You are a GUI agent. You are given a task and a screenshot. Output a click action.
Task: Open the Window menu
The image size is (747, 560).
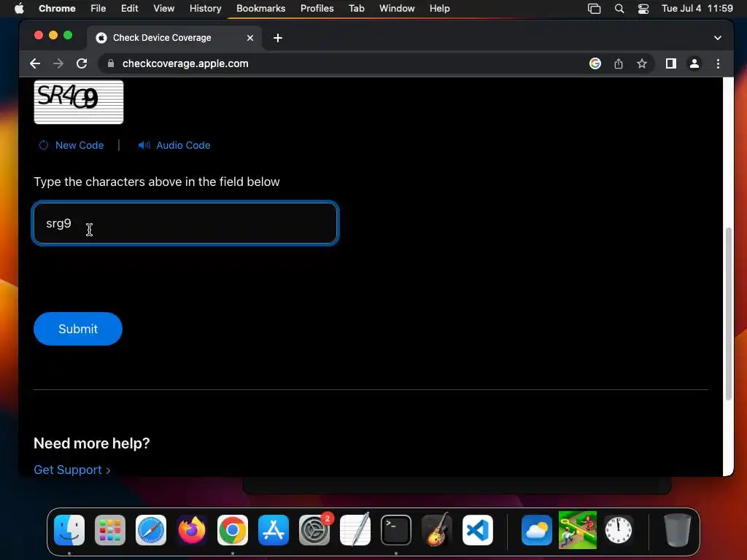coord(397,9)
